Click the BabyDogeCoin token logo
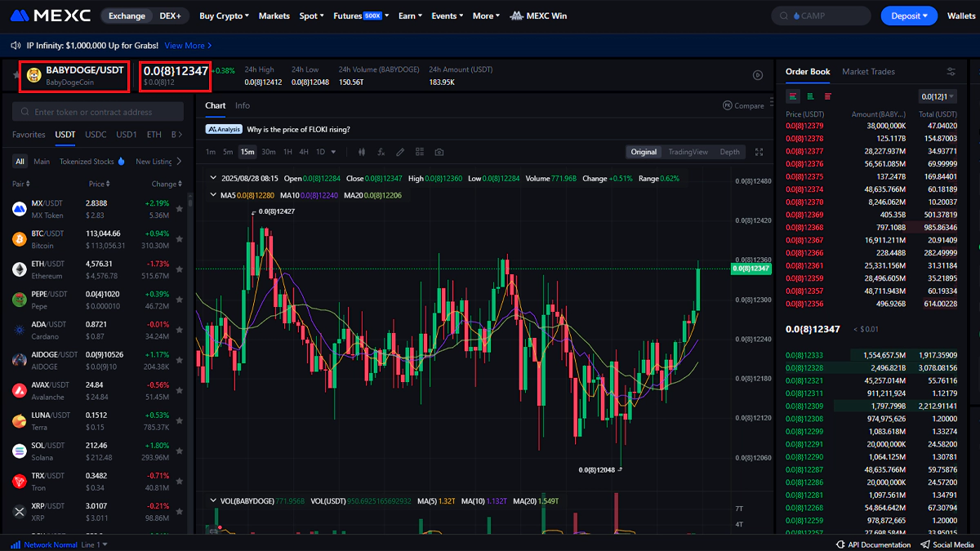The image size is (980, 551). coord(33,75)
